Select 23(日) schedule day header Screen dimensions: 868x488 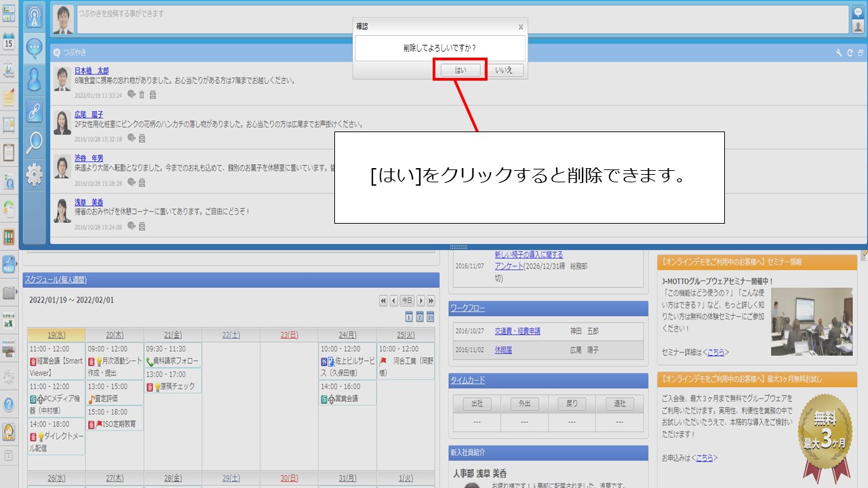pyautogui.click(x=290, y=335)
